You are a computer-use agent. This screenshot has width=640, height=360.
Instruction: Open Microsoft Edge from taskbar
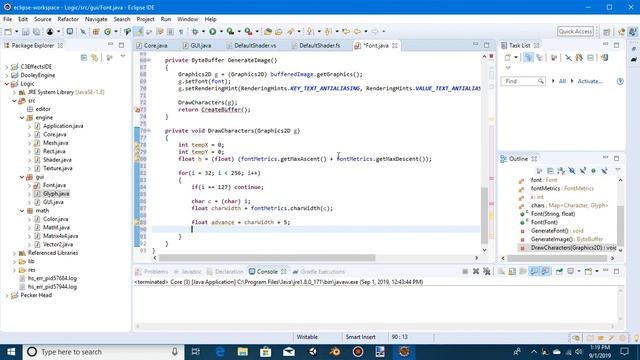point(220,352)
